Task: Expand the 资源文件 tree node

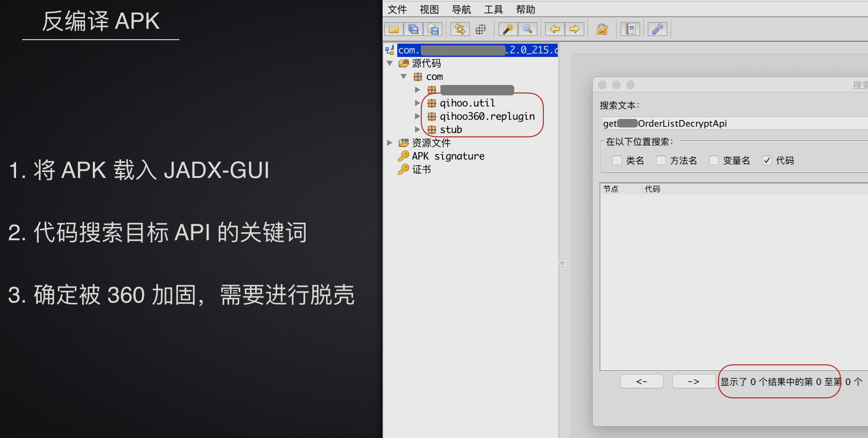Action: coord(390,143)
